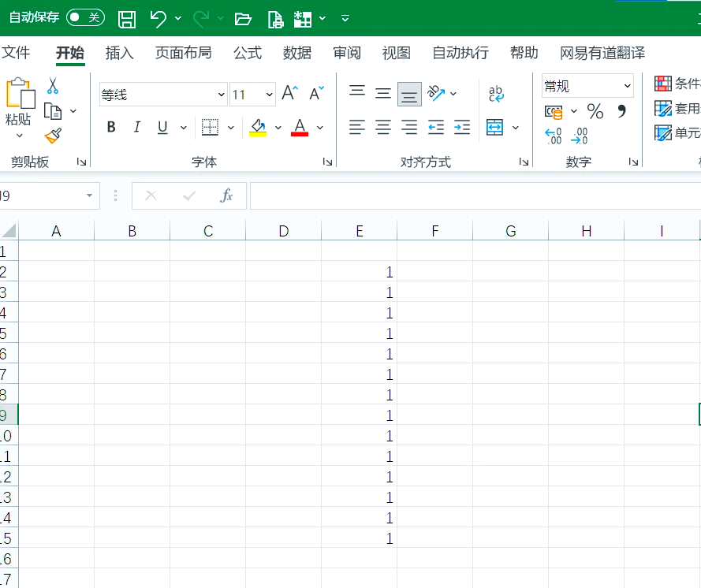Image resolution: width=701 pixels, height=588 pixels.
Task: Toggle Underline formatting
Action: coord(162,128)
